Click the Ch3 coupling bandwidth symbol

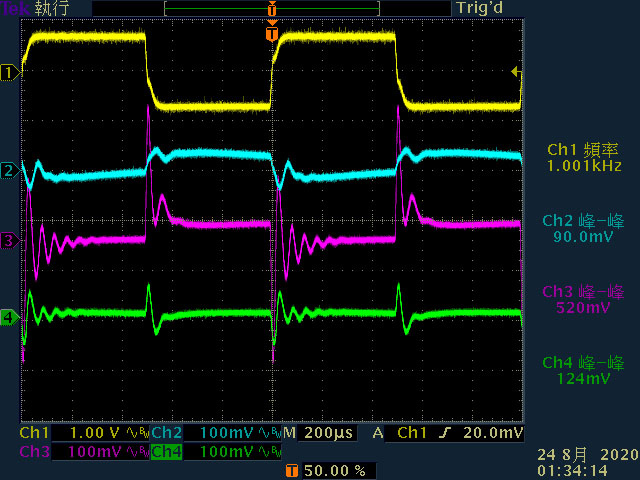click(137, 452)
